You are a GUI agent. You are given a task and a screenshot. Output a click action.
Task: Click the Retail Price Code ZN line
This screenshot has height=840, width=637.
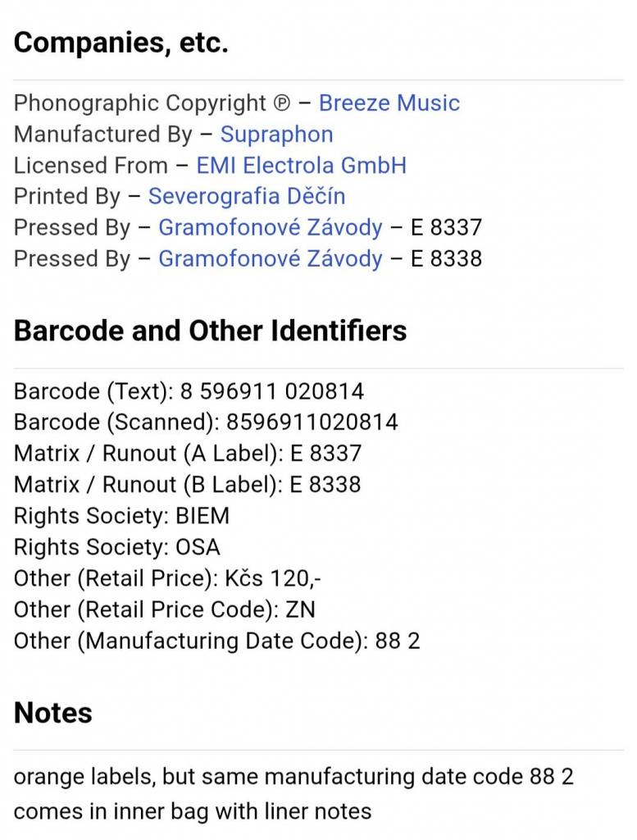point(164,609)
